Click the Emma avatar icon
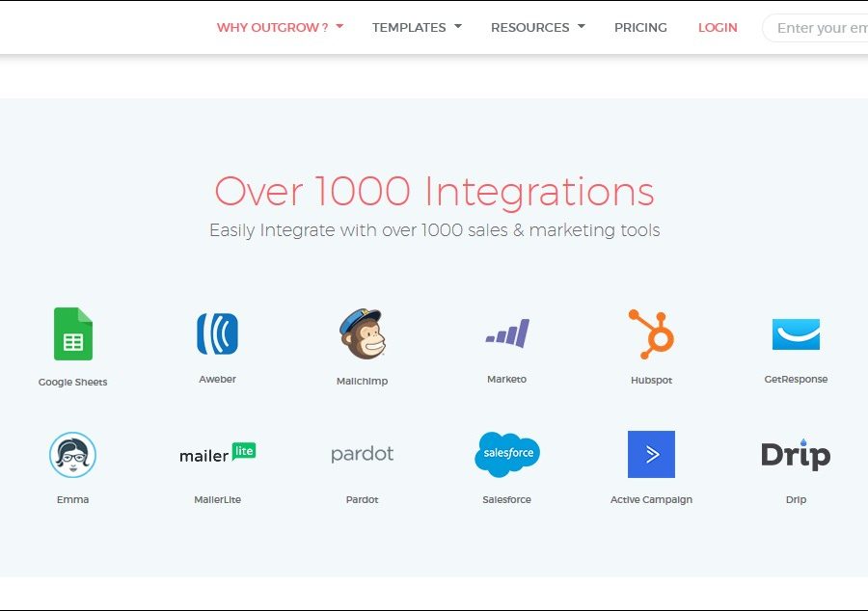The height and width of the screenshot is (611, 868). pyautogui.click(x=73, y=454)
